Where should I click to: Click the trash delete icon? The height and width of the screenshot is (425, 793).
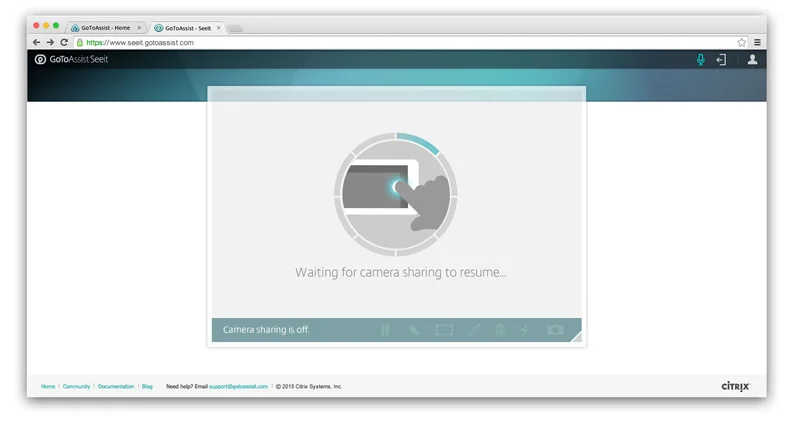click(x=500, y=330)
